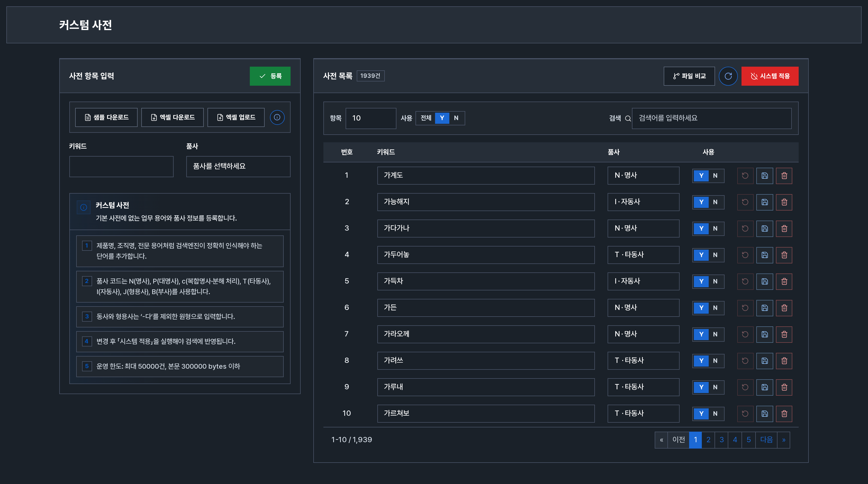Click the red 시스템 적용 button
Image resolution: width=868 pixels, height=484 pixels.
pyautogui.click(x=770, y=76)
